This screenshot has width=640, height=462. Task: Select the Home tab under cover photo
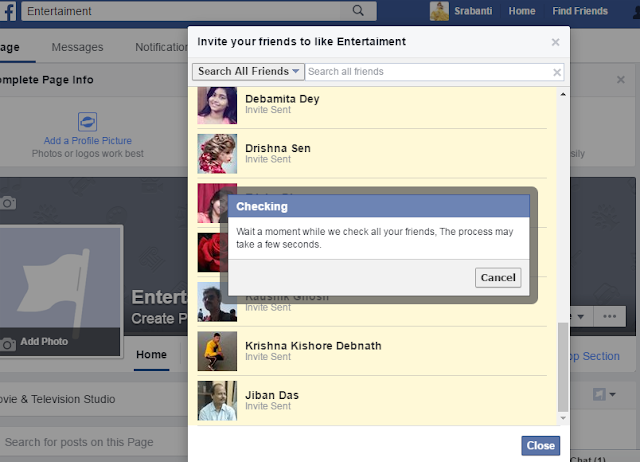click(x=151, y=354)
